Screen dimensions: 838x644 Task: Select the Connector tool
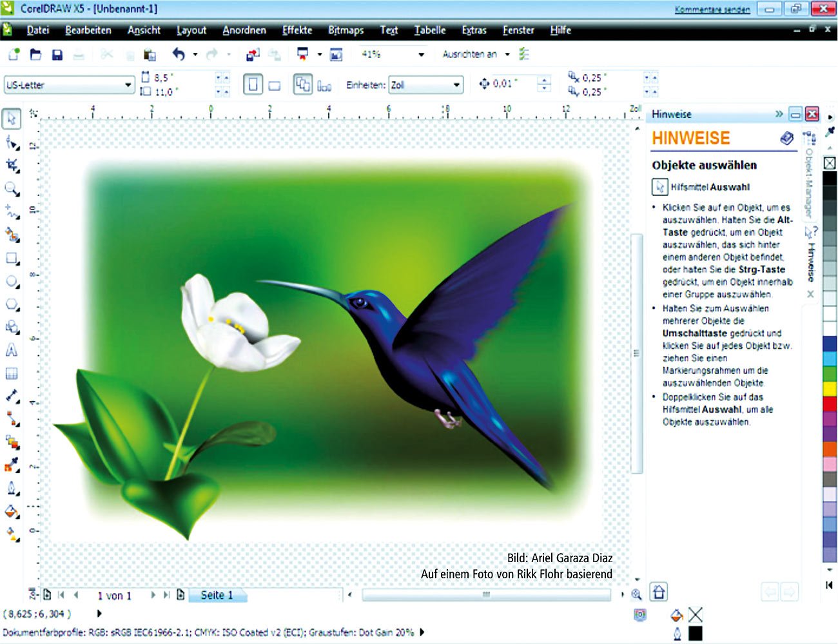point(12,419)
